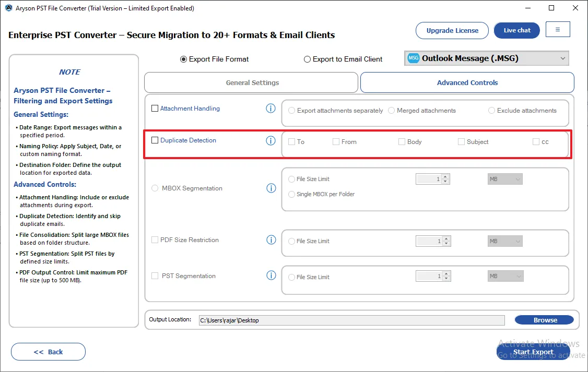
Task: Click the Start Export button
Action: 533,352
